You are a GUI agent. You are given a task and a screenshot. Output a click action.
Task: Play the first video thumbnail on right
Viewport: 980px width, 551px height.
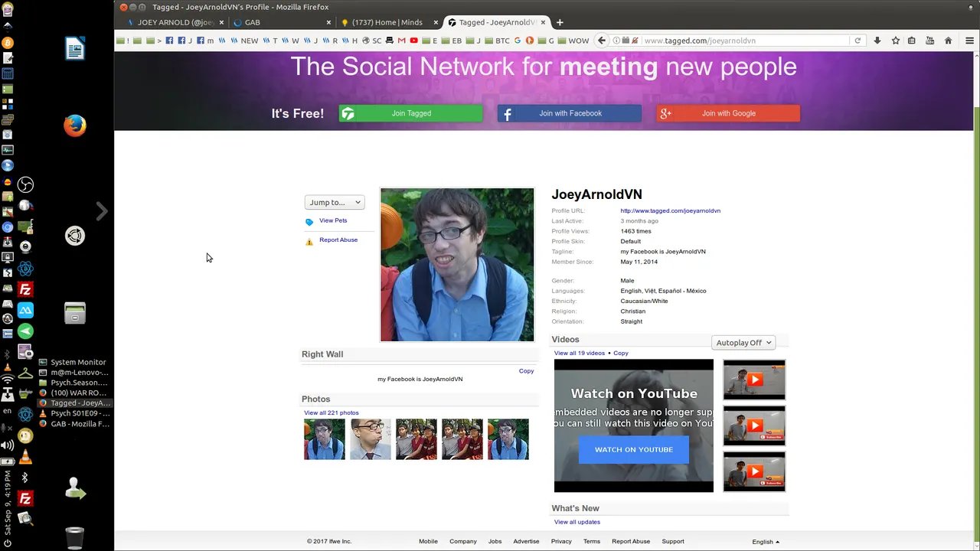(754, 380)
